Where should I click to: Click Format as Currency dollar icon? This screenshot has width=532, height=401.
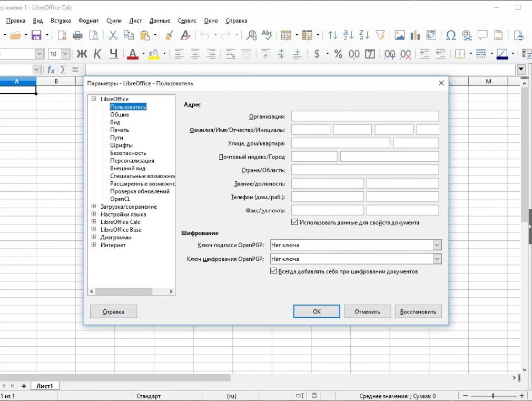point(317,54)
